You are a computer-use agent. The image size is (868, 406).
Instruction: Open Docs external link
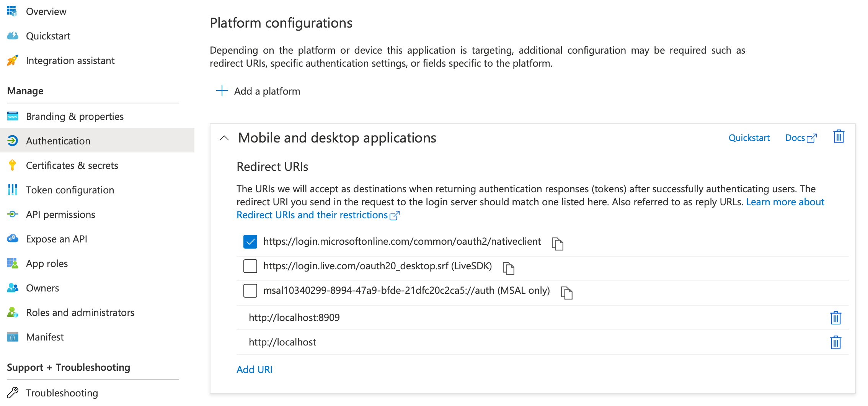(x=801, y=138)
